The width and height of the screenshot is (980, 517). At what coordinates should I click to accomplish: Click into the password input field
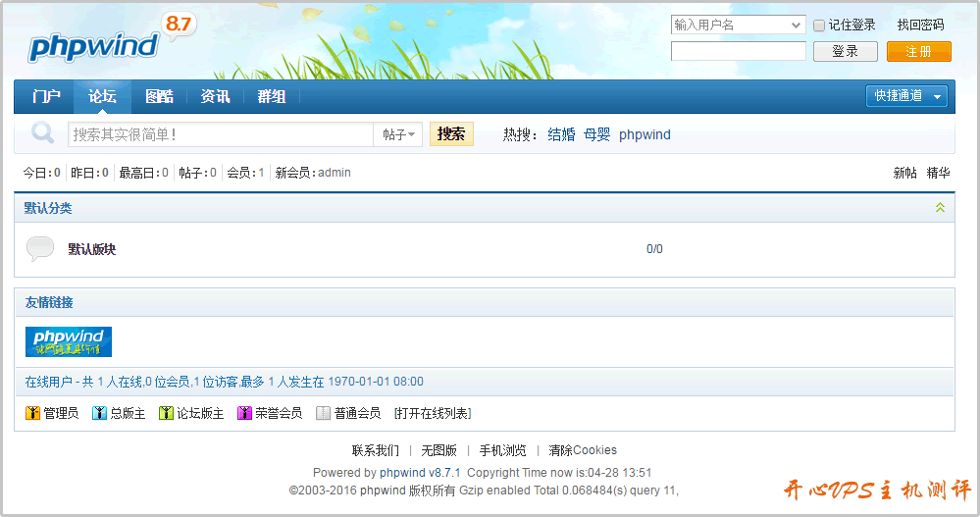[x=738, y=52]
